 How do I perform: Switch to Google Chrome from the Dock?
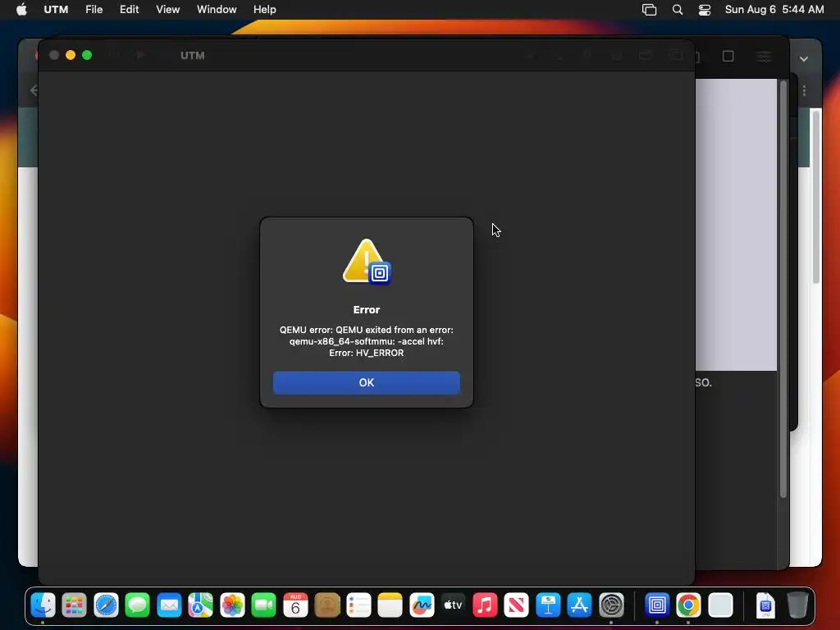pos(688,605)
